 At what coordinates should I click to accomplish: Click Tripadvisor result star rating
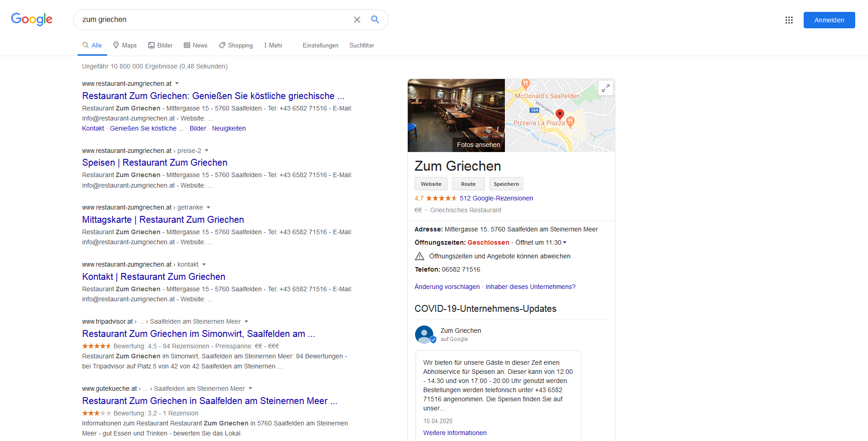point(96,346)
